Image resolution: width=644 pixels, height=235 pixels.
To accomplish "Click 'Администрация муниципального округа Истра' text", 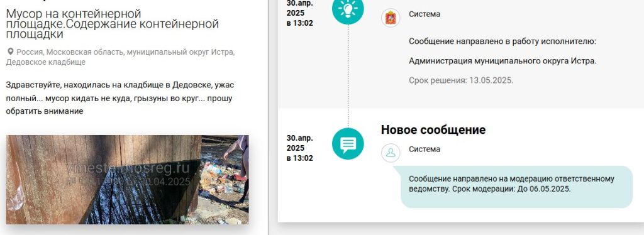I will [502, 61].
